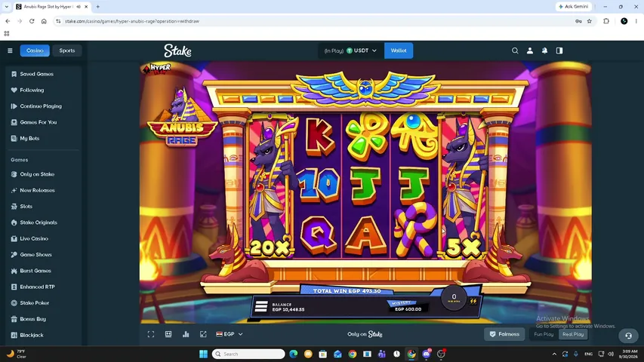Open the EGP display currency dropdown
The image size is (644, 362).
coord(230,334)
